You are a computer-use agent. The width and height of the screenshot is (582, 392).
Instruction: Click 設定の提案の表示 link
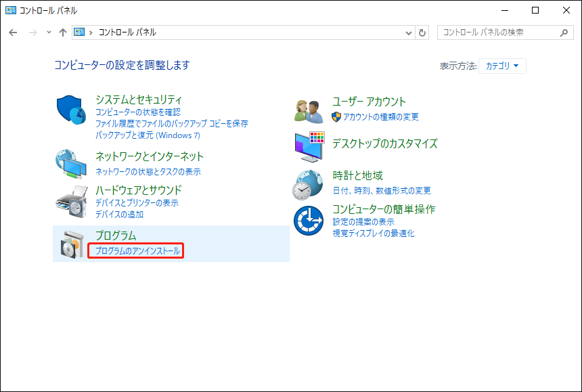(363, 222)
